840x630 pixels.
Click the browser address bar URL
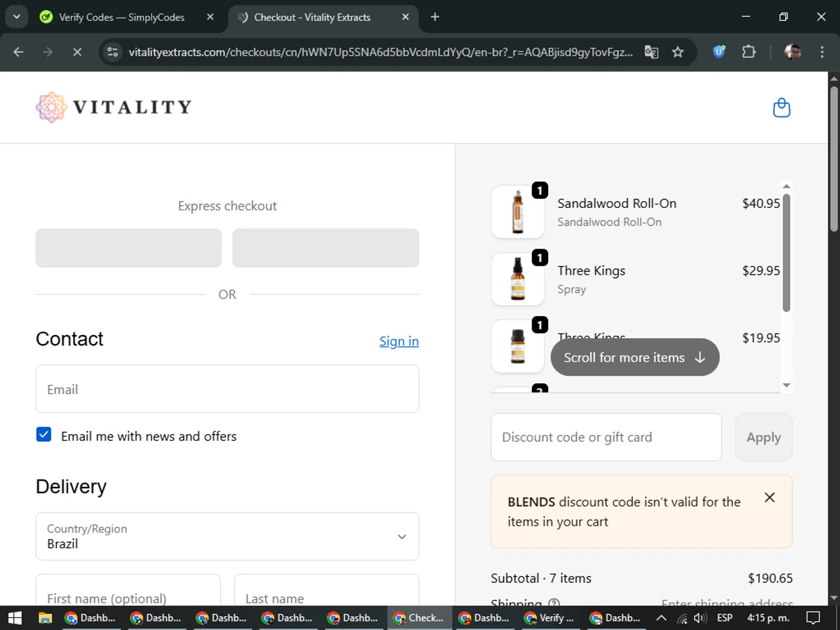pos(381,52)
